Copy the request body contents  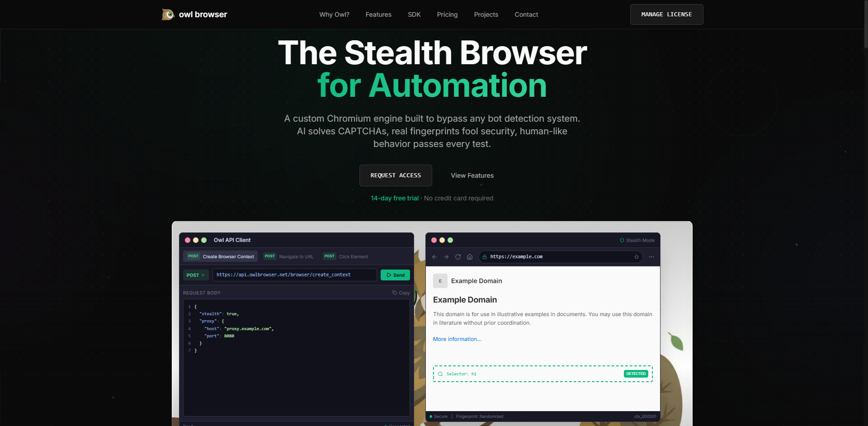coord(401,293)
